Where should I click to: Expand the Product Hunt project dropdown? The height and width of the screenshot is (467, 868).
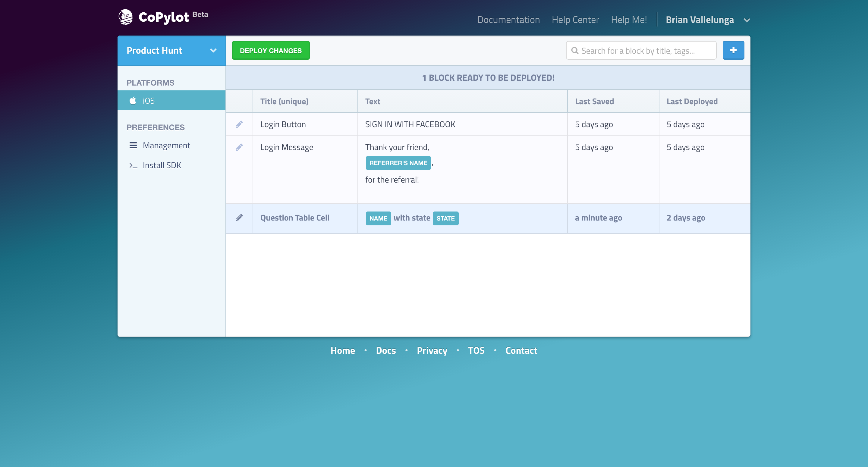213,51
